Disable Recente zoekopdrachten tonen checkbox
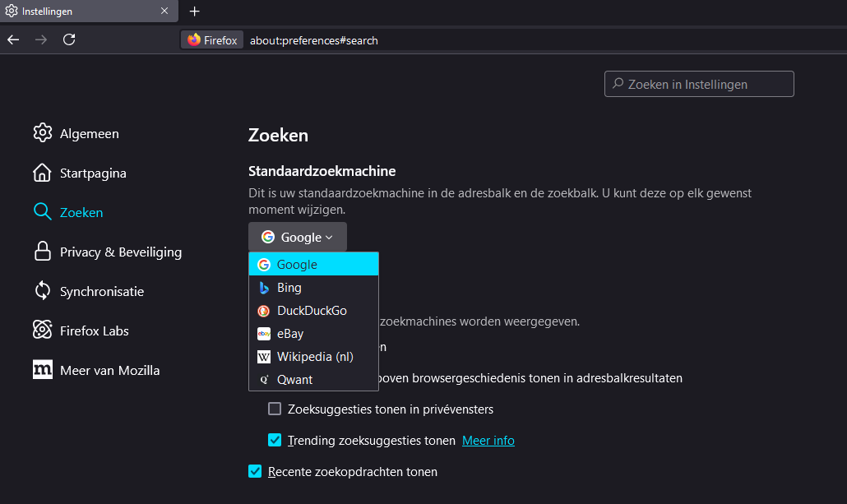847x504 pixels. point(255,471)
